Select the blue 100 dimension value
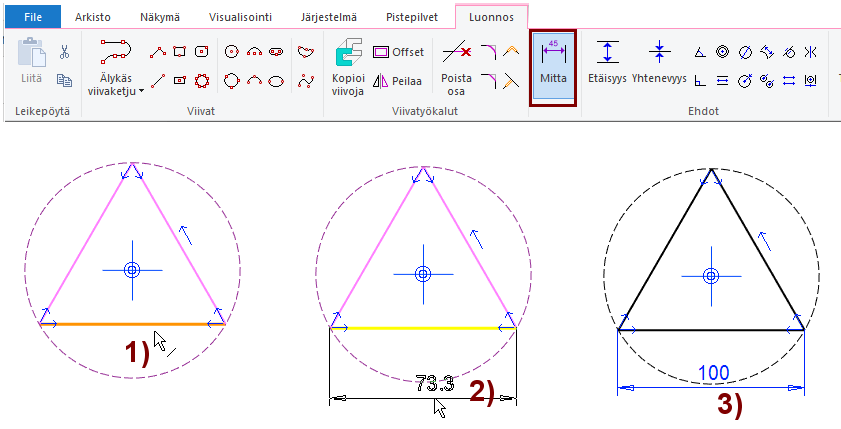841x429 pixels. [714, 373]
